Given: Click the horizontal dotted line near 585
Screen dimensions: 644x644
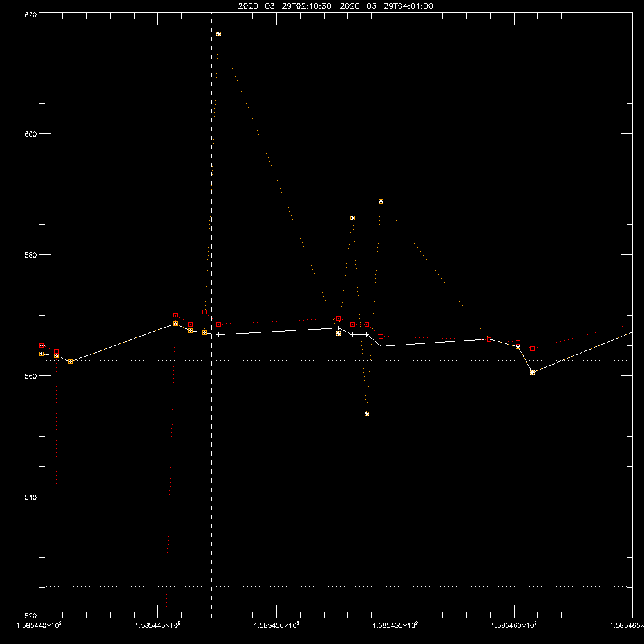Looking at the screenshot, I should 336,227.
